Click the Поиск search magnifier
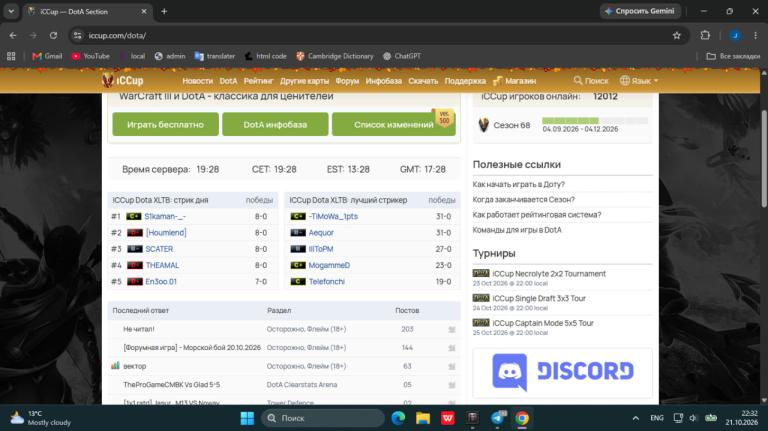The image size is (768, 431). click(578, 80)
